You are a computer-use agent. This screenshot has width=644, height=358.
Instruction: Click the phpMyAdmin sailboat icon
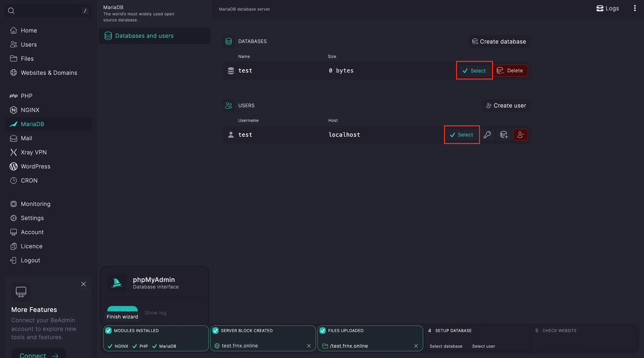pyautogui.click(x=117, y=283)
